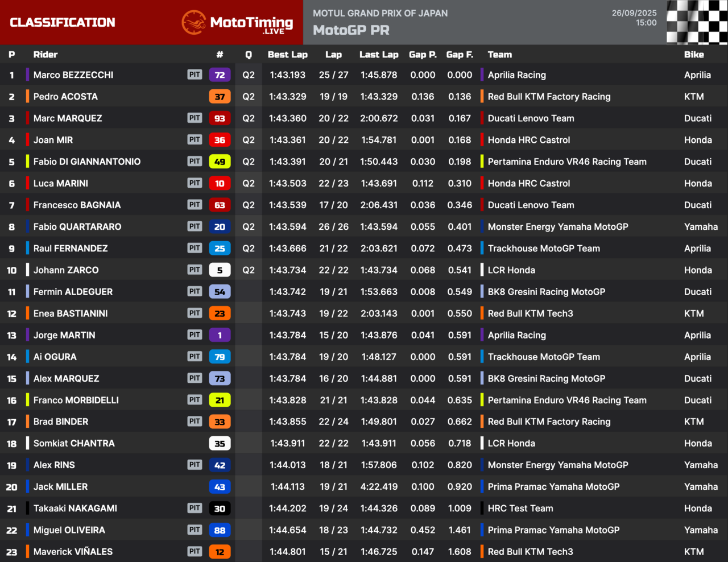Click the Last Lap column header
The height and width of the screenshot is (562, 728).
click(379, 55)
